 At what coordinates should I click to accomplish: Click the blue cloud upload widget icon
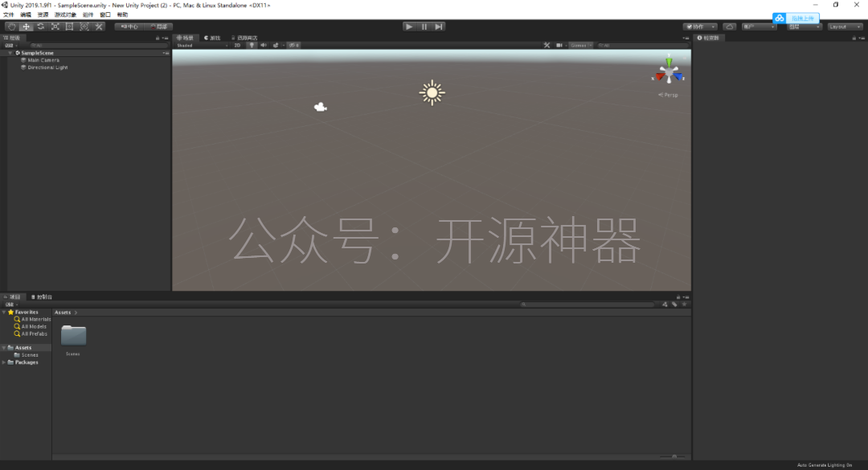tap(780, 18)
